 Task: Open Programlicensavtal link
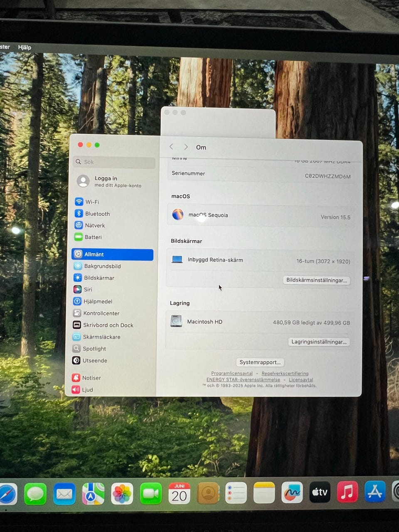click(232, 373)
